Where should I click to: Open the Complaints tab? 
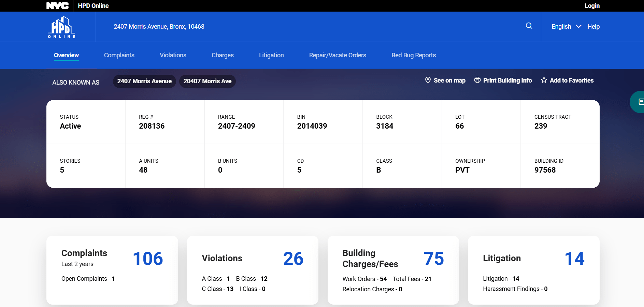(119, 55)
